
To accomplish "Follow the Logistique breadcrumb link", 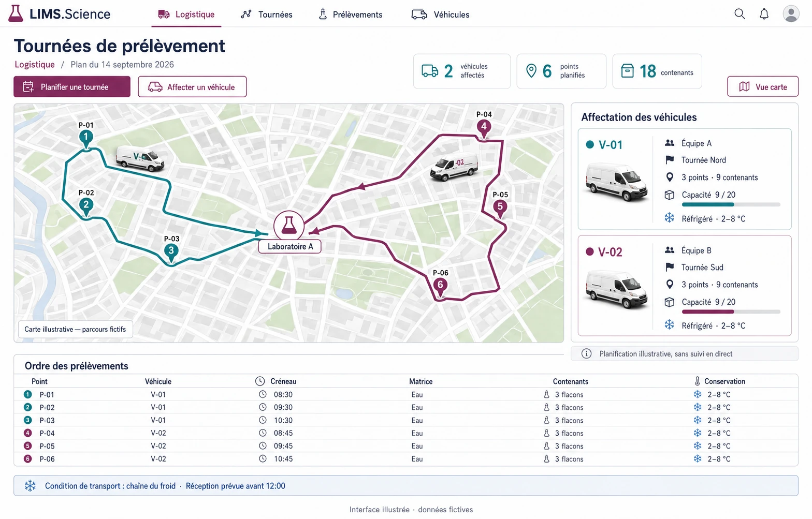I will point(35,65).
